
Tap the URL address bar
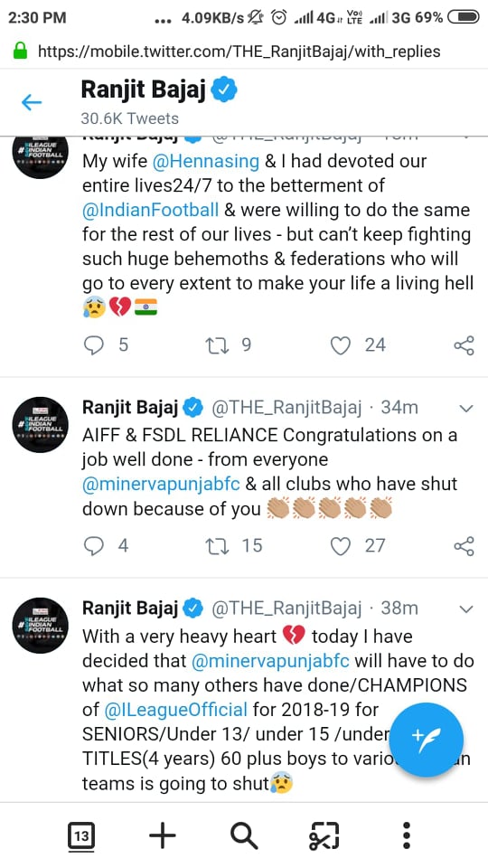click(x=239, y=52)
